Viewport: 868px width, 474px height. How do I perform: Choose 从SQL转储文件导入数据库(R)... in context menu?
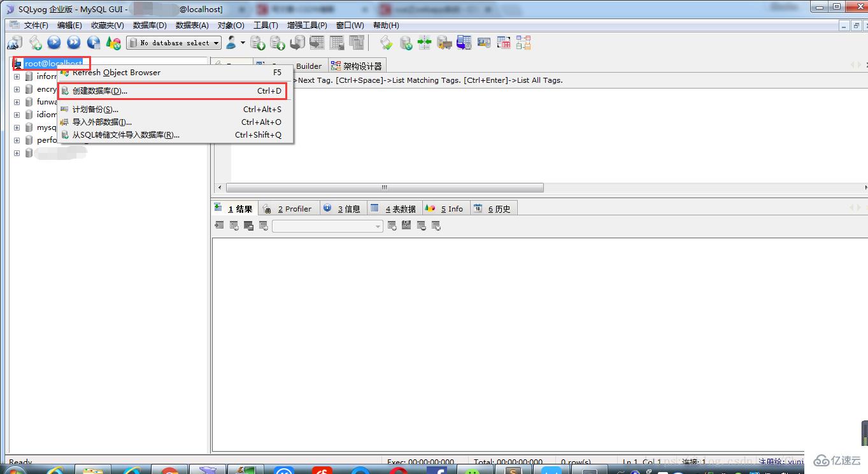(x=176, y=135)
